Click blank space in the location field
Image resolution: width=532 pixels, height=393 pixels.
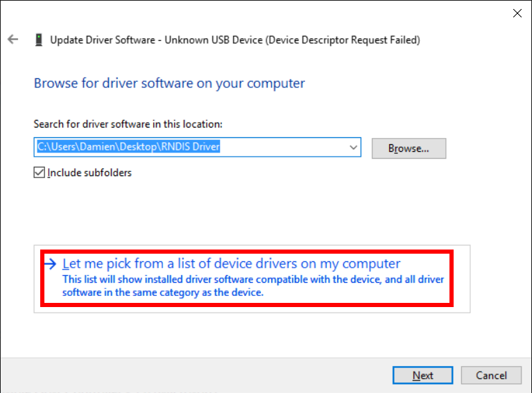pyautogui.click(x=284, y=147)
